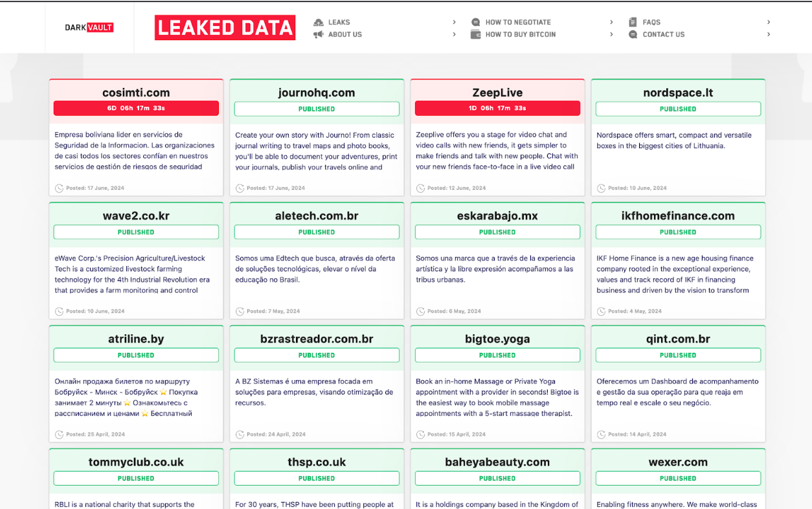Click the chat icon next to CONTACT US
Image resolution: width=812 pixels, height=509 pixels.
coord(633,34)
